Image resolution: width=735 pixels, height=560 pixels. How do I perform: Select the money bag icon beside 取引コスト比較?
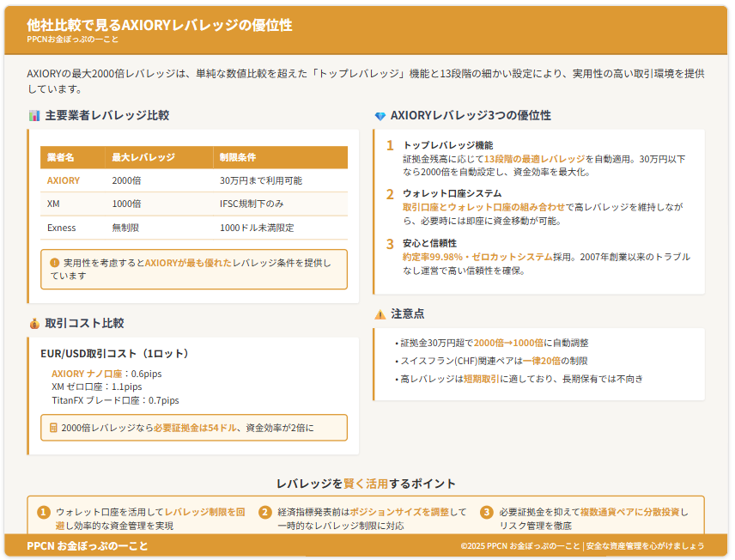(34, 324)
